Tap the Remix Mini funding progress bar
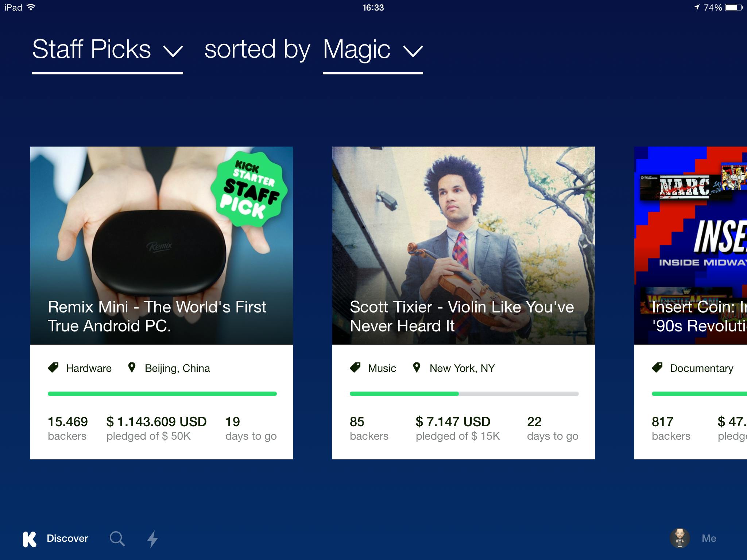The image size is (747, 560). click(162, 394)
